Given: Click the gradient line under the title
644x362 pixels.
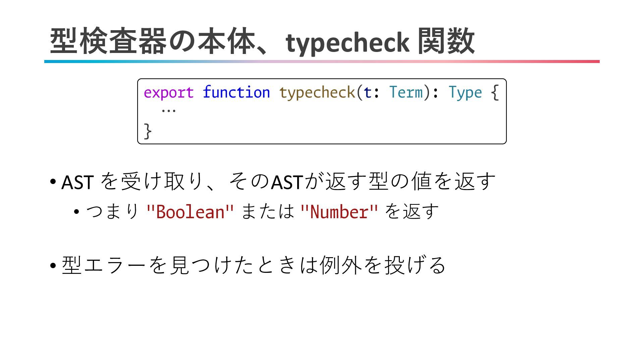Looking at the screenshot, I should point(322,62).
